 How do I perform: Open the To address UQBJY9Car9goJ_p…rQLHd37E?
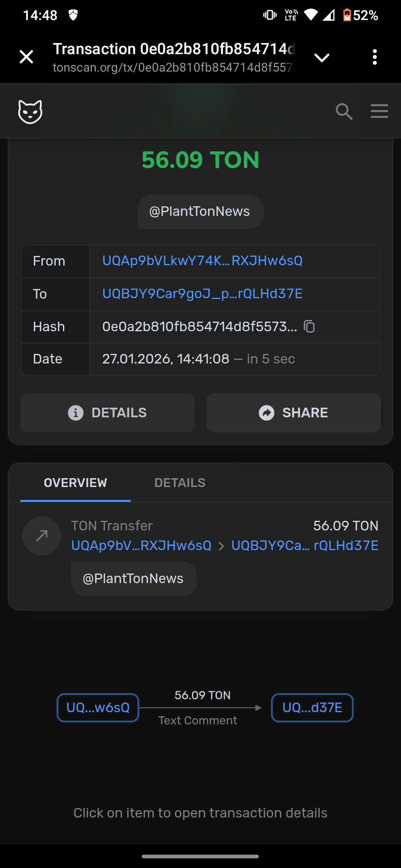[x=202, y=294]
